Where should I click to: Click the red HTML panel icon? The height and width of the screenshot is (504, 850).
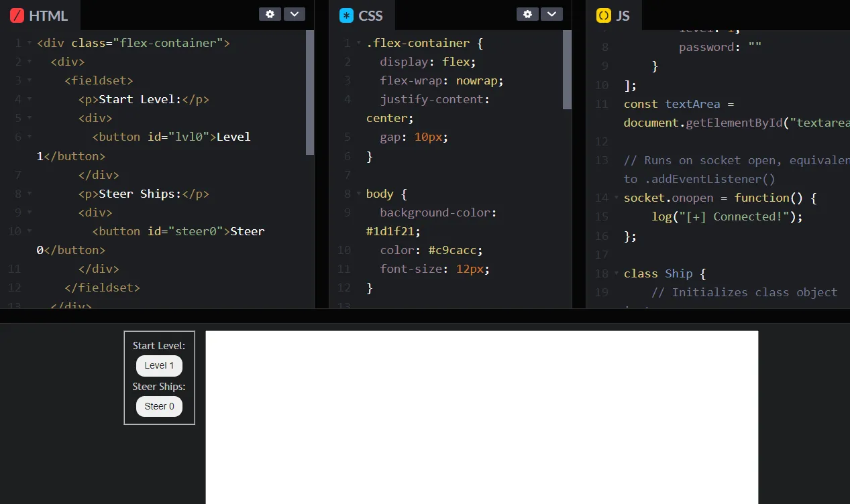(17, 15)
